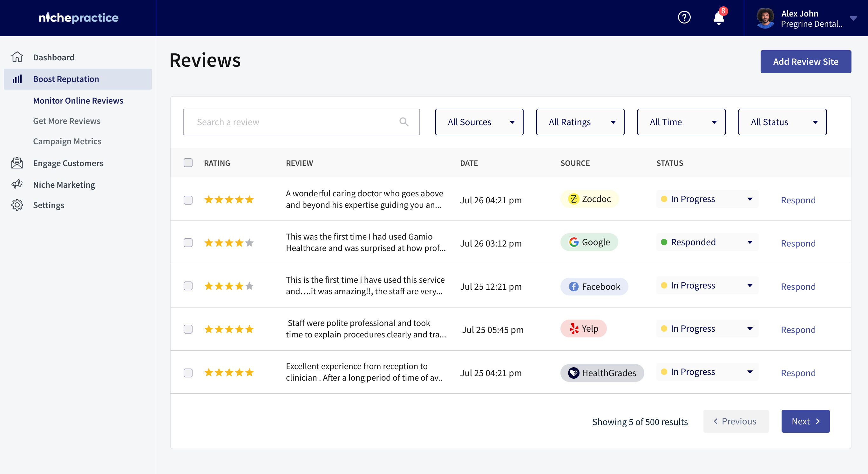Check the Yelp review row checkbox

(188, 329)
